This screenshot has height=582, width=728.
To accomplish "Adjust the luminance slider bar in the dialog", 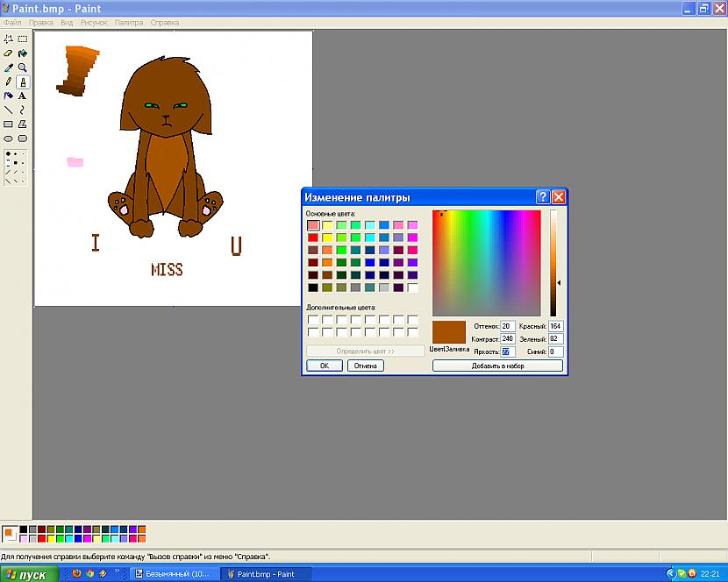I will (553, 263).
